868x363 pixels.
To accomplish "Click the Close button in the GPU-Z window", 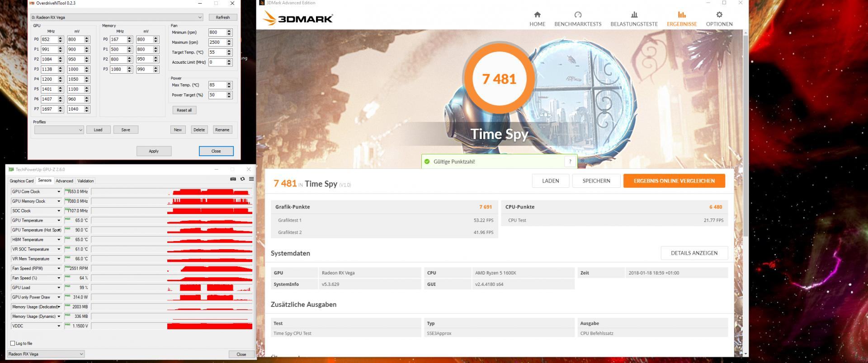I will [241, 354].
